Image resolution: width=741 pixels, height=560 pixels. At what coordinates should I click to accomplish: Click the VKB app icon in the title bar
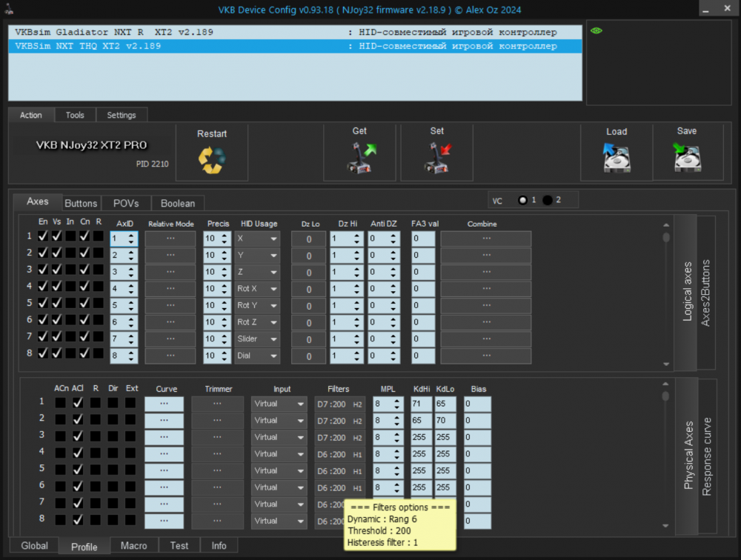[8, 8]
